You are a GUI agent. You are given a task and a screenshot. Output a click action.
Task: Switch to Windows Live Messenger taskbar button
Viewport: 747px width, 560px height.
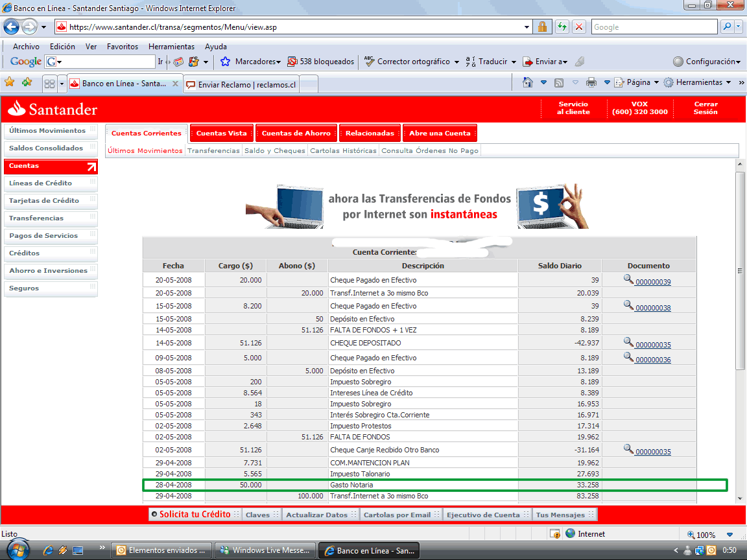(x=265, y=550)
